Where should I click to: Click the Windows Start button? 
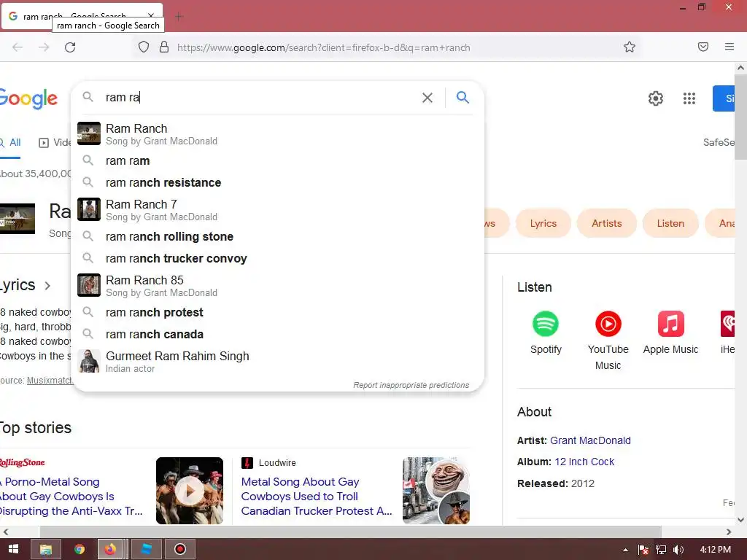click(13, 549)
